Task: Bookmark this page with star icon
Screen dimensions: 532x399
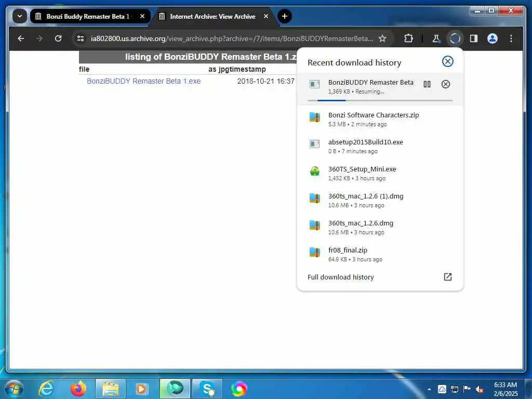Action: pyautogui.click(x=382, y=38)
